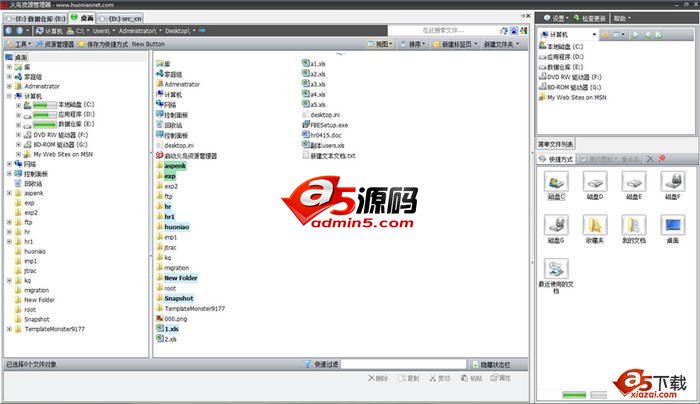Open the 视图 view dropdown
This screenshot has width=700, height=404.
[380, 44]
